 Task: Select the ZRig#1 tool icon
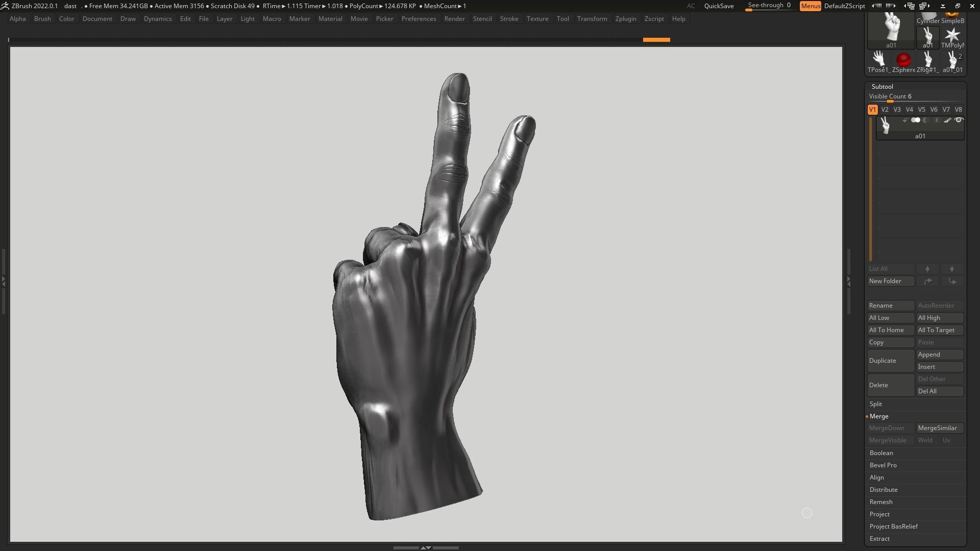coord(928,62)
